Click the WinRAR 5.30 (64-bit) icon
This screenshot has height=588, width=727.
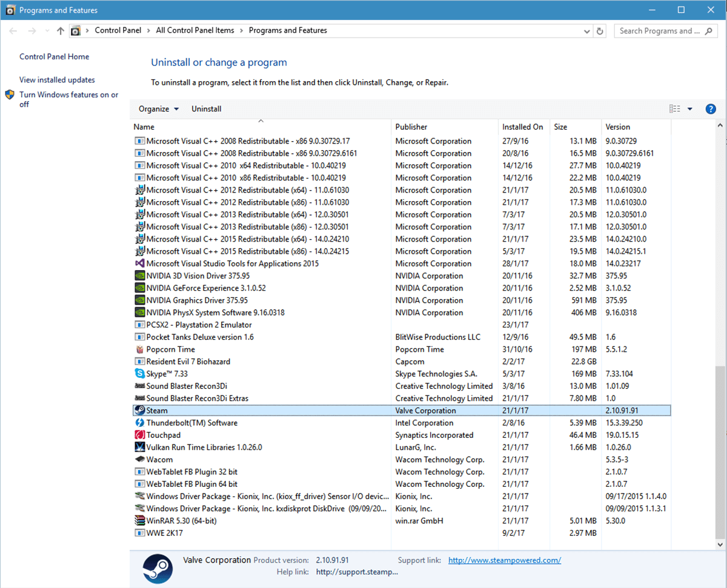coord(140,521)
